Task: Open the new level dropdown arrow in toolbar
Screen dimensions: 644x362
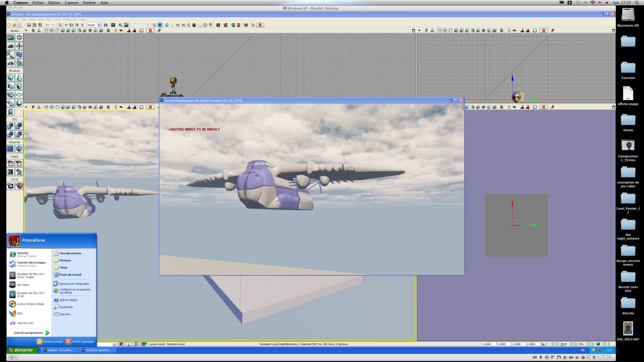Action: tap(19, 25)
